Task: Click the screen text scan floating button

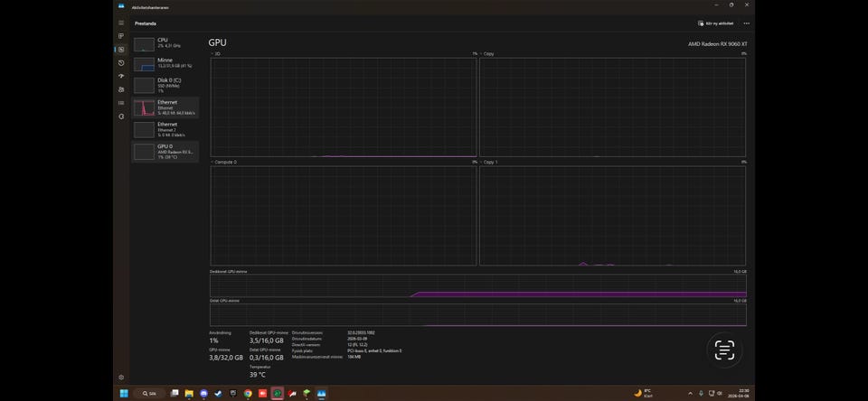Action: 724,350
